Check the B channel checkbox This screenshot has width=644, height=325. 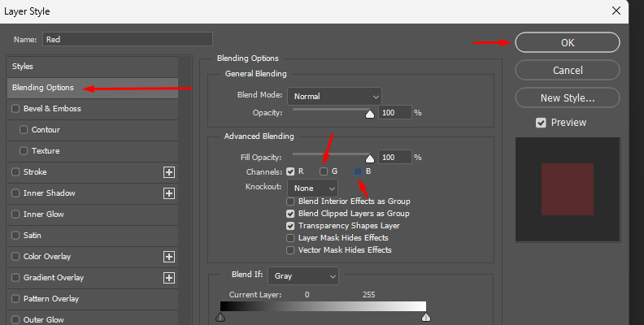(358, 171)
